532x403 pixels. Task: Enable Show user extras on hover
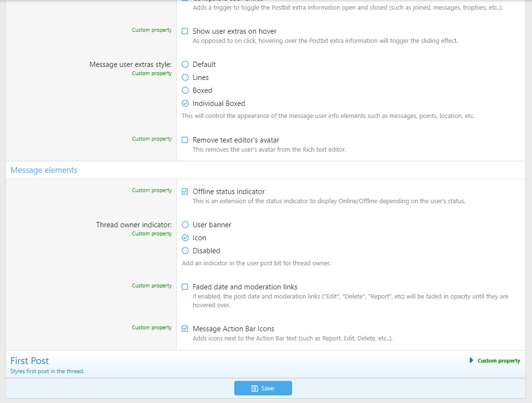click(185, 31)
